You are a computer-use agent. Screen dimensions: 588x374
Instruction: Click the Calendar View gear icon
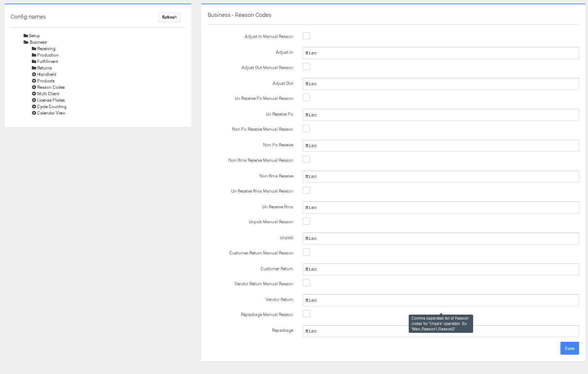[x=34, y=113]
